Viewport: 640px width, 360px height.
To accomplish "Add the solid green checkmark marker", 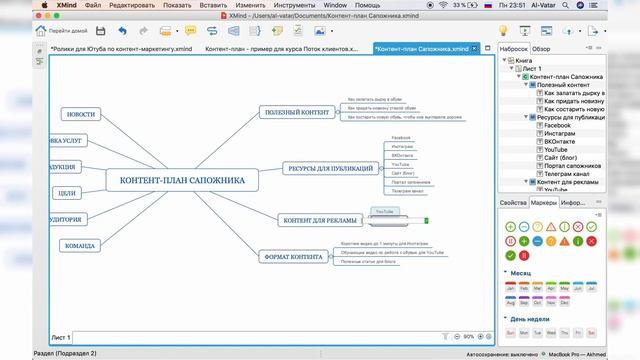I will tap(510, 256).
